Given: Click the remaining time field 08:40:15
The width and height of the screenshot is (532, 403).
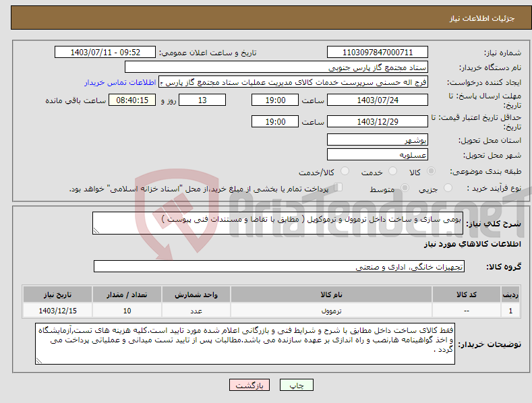Looking at the screenshot, I should 132,100.
